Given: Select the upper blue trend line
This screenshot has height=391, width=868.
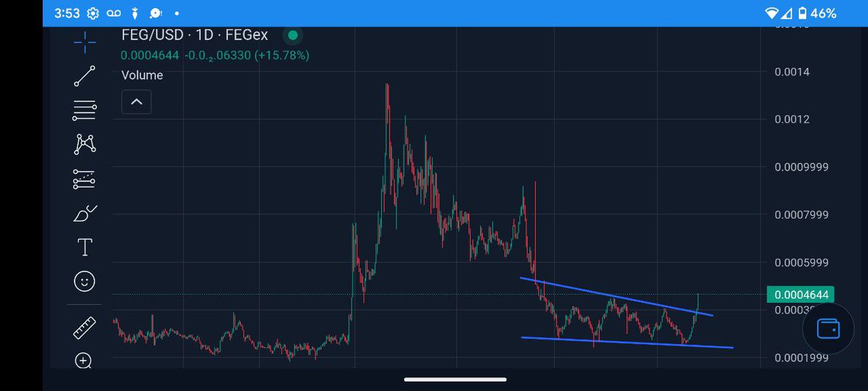Looking at the screenshot, I should pos(617,297).
